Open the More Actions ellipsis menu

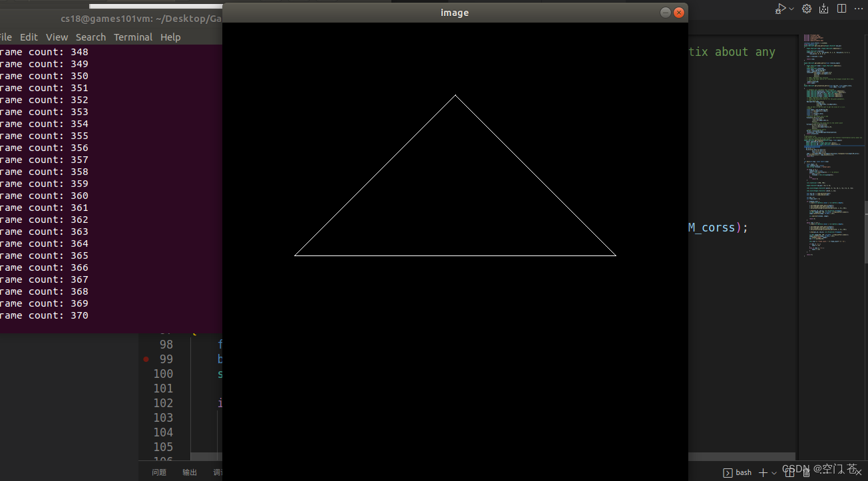pyautogui.click(x=859, y=9)
